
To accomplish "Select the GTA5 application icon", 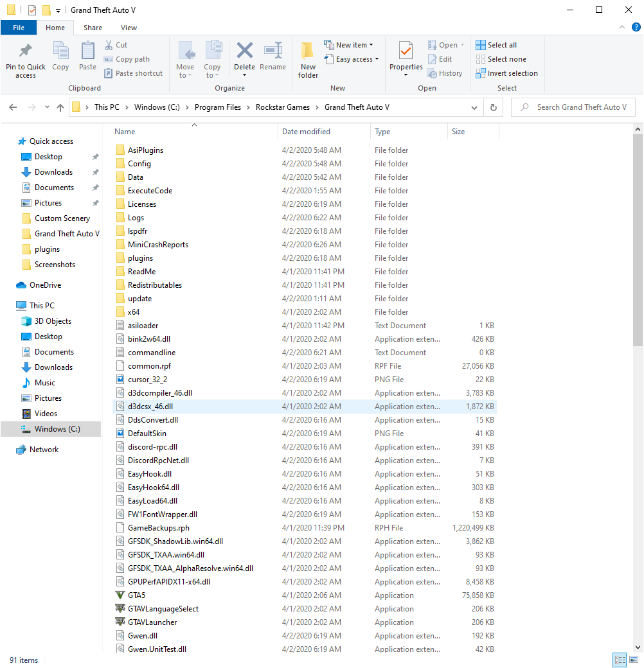I will (120, 595).
